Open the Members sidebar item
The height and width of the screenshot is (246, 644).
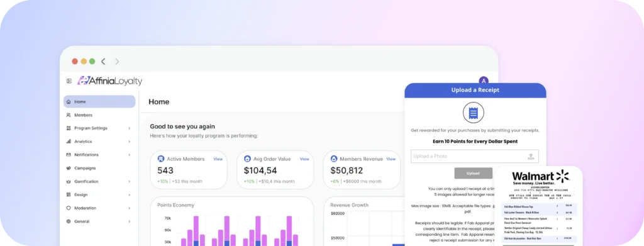click(99, 115)
